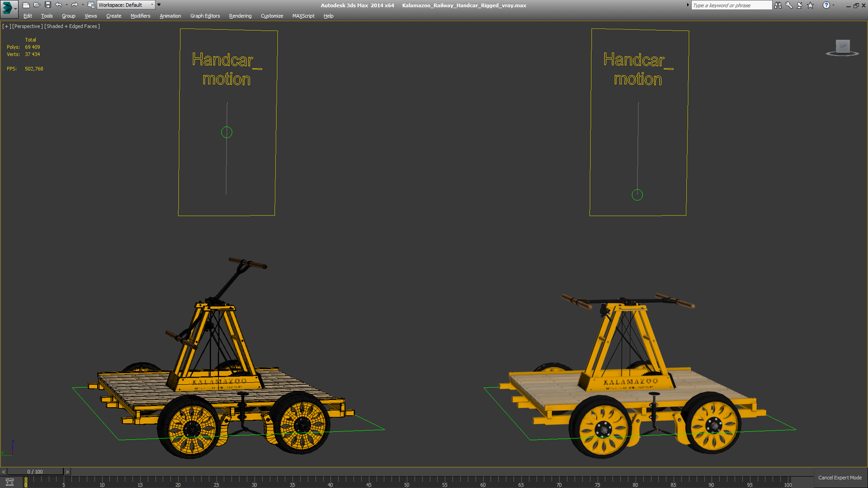Expand the InfoCenter search arrow

tap(688, 5)
